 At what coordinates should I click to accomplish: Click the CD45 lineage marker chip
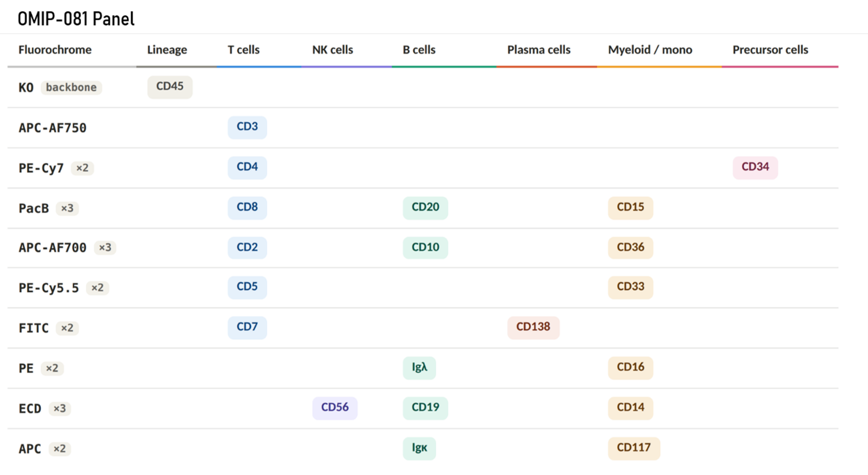tap(170, 87)
